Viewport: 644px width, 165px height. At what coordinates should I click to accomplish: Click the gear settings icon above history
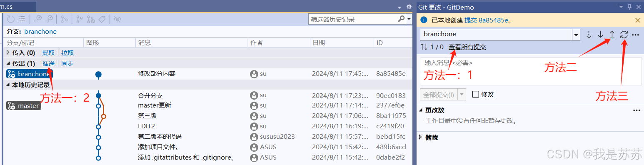pos(409,7)
